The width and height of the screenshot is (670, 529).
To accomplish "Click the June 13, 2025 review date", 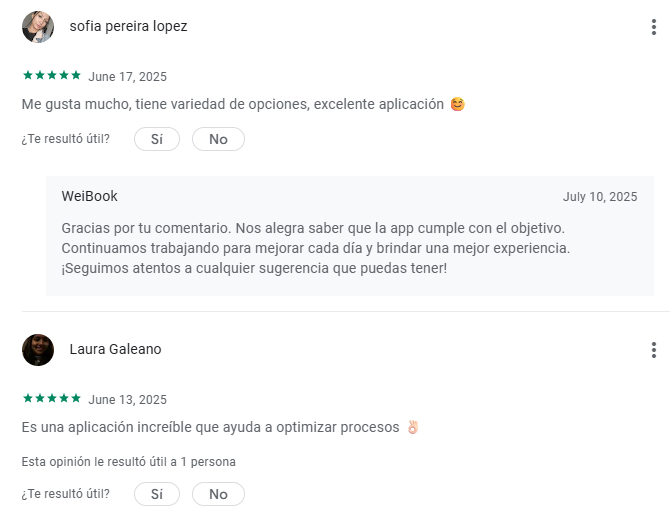I will tap(127, 399).
